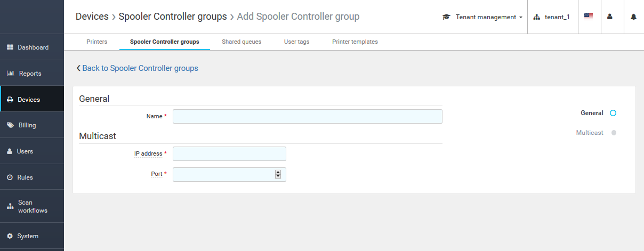644x251 pixels.
Task: Open the Tenant management dropdown
Action: [483, 17]
